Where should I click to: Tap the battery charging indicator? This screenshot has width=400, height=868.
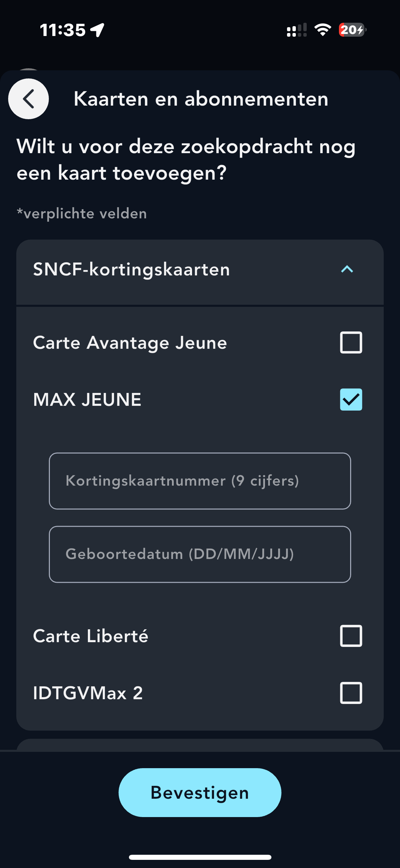352,30
